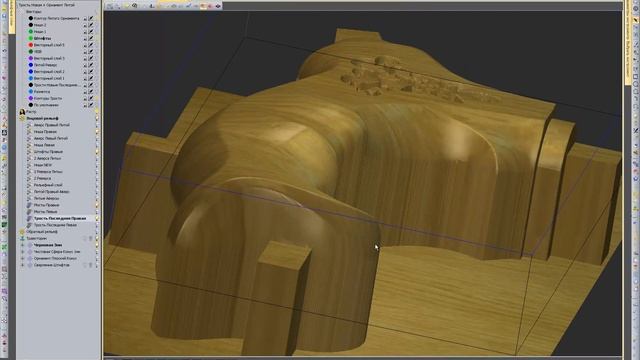Expand the Черновая 3мм toolpath node

(x=22, y=245)
